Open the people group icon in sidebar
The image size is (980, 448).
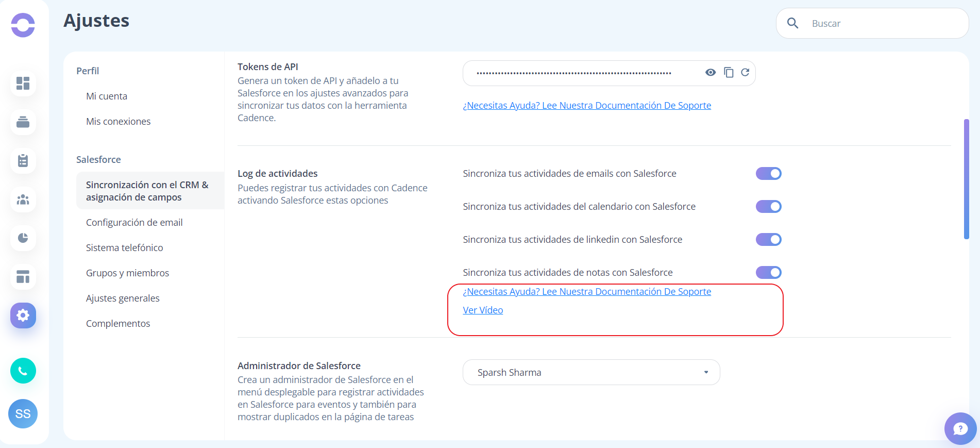[x=23, y=200]
